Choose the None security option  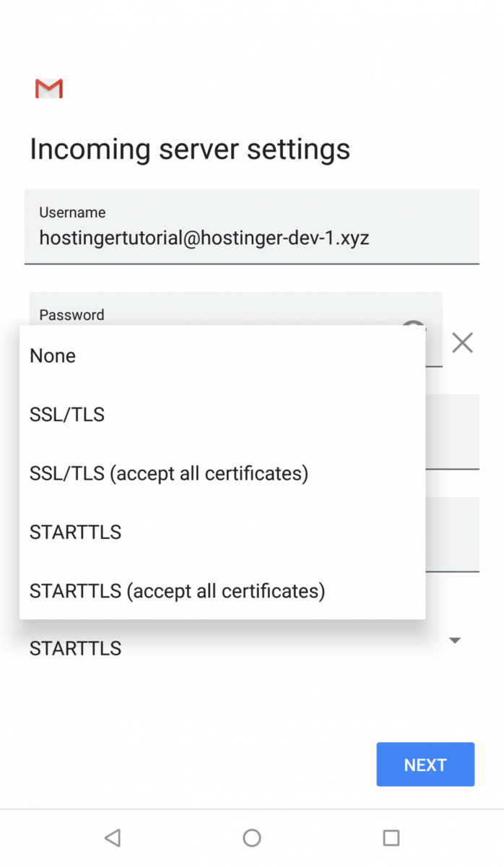222,355
